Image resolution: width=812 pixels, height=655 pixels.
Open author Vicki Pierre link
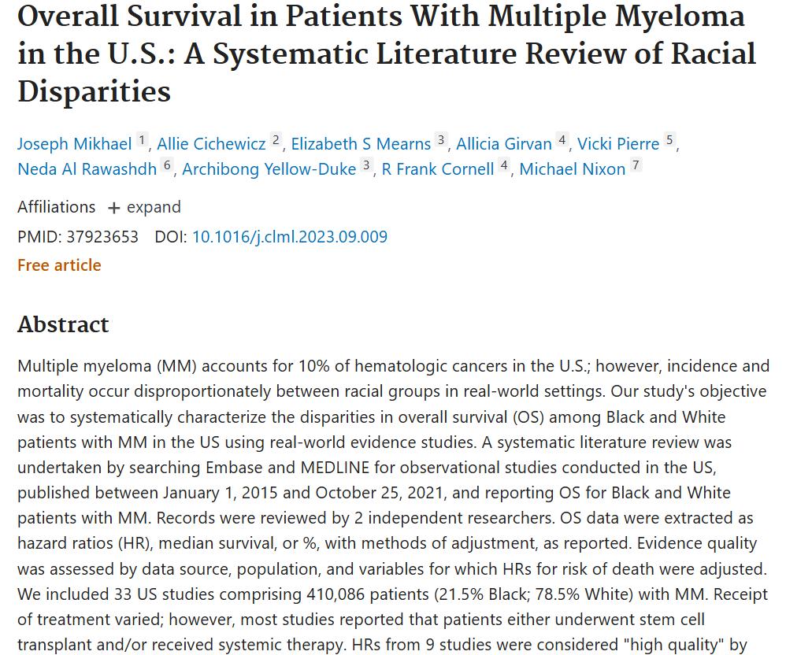[618, 143]
